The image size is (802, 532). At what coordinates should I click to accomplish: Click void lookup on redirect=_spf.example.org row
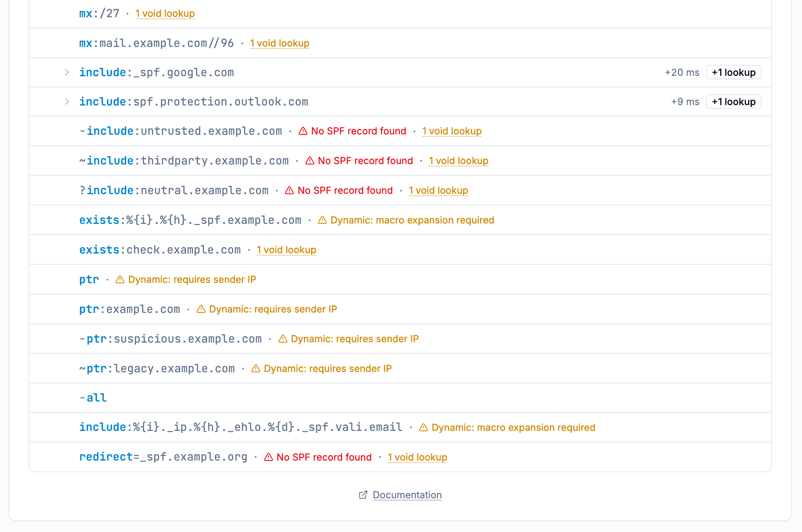417,457
